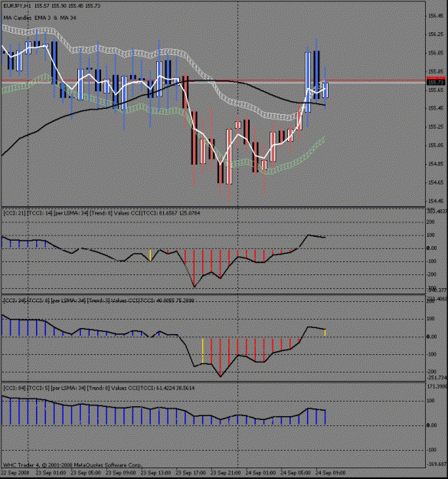Click the 100 level label in CCI 34 panel
The width and height of the screenshot is (448, 479).
click(x=430, y=319)
